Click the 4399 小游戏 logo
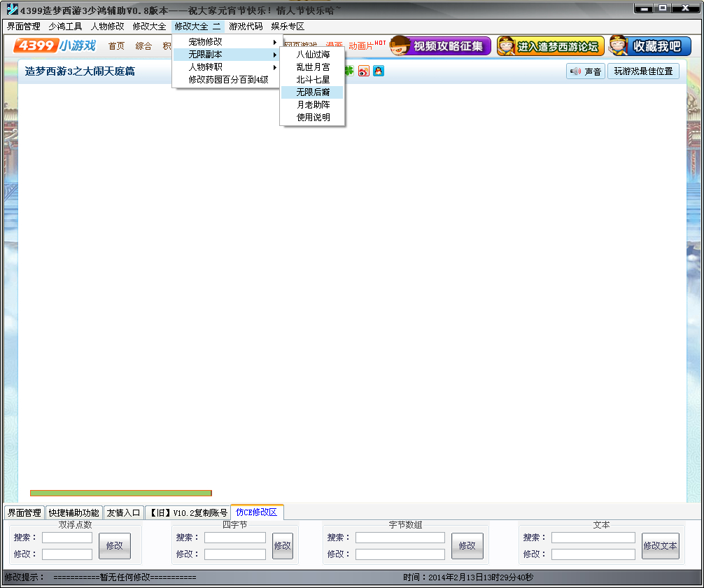This screenshot has height=588, width=704. pos(55,45)
